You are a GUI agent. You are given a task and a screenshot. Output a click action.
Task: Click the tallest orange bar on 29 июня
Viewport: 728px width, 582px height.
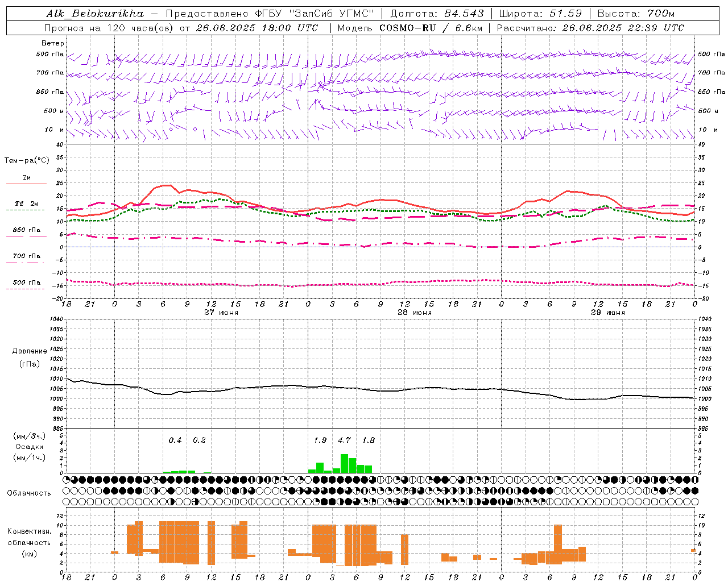coord(558,544)
